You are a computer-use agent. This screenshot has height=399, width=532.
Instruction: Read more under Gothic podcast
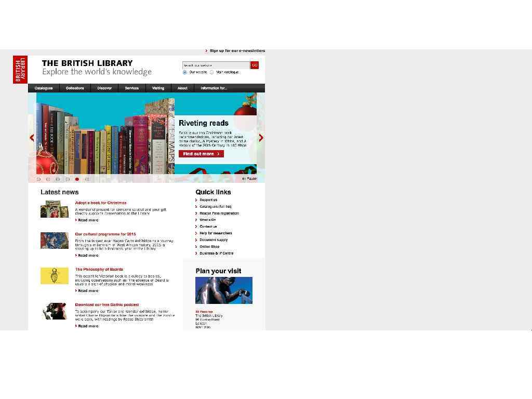pos(87,326)
